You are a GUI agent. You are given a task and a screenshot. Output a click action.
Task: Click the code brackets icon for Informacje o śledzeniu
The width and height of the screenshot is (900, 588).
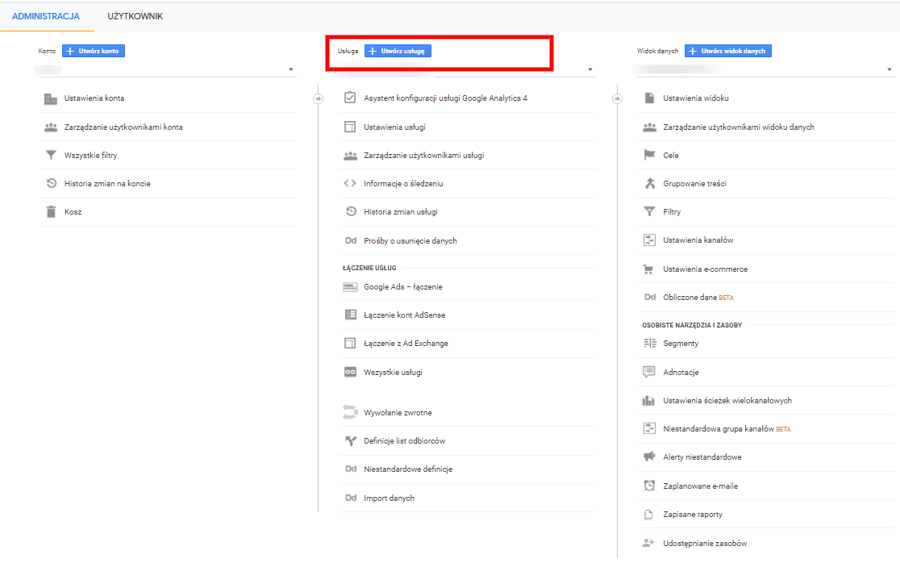[349, 184]
